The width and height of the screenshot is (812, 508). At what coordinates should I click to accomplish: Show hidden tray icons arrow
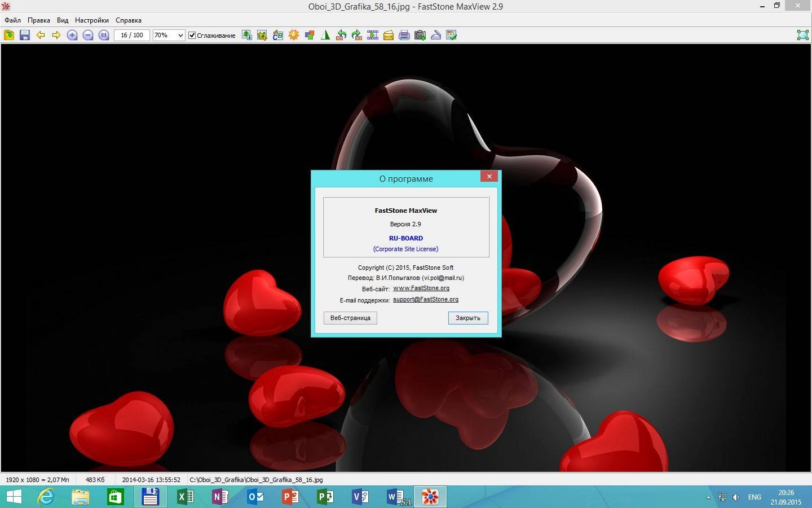pyautogui.click(x=708, y=497)
